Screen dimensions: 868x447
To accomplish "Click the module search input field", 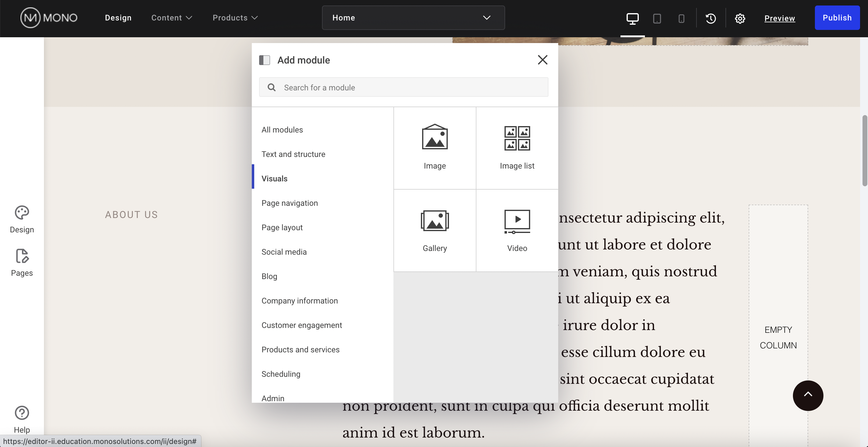I will click(403, 87).
